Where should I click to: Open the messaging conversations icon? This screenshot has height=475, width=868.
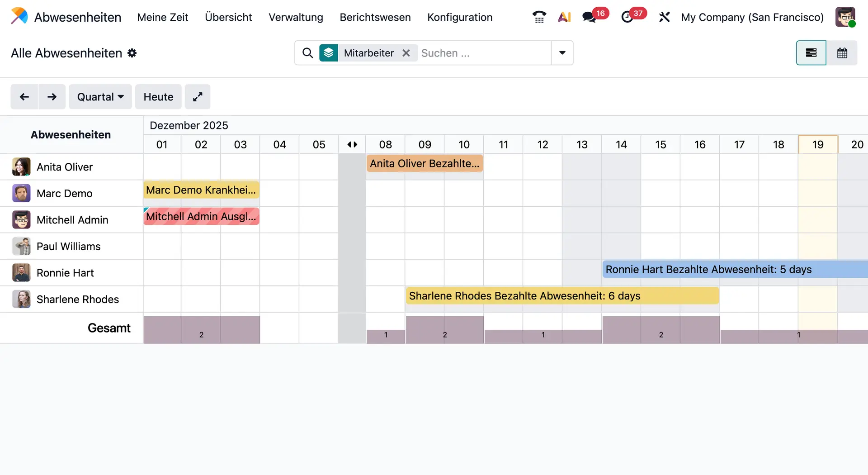coord(589,16)
